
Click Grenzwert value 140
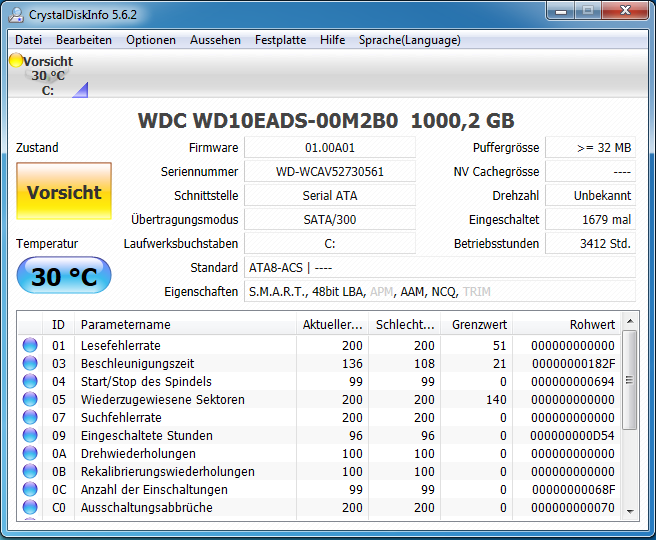[496, 399]
